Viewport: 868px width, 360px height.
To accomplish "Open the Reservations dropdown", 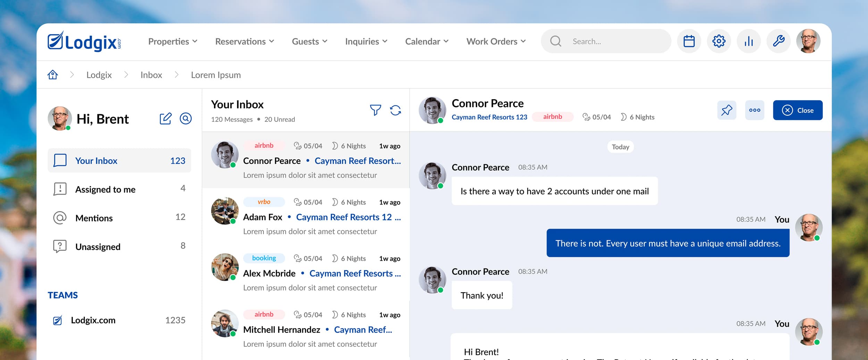I will click(244, 42).
